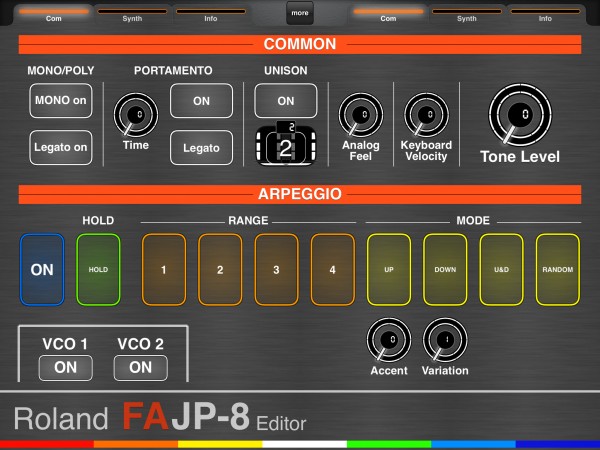Viewport: 600px width, 450px height.
Task: Click the Variation knob
Action: coord(445,340)
